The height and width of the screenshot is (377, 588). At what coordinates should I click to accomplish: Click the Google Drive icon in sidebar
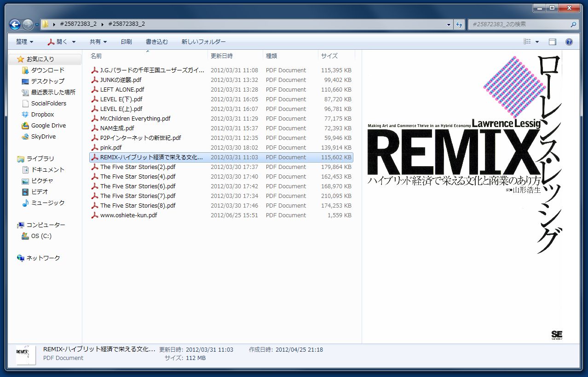(x=25, y=125)
